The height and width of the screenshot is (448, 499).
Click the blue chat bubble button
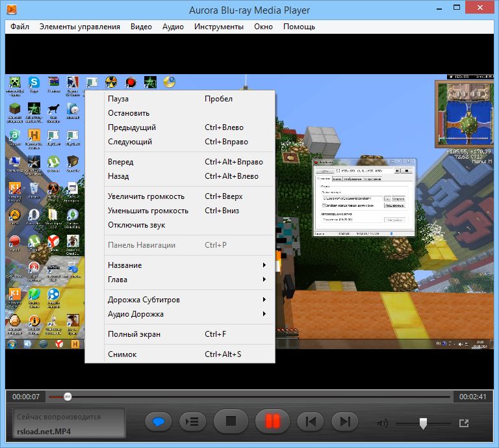158,422
